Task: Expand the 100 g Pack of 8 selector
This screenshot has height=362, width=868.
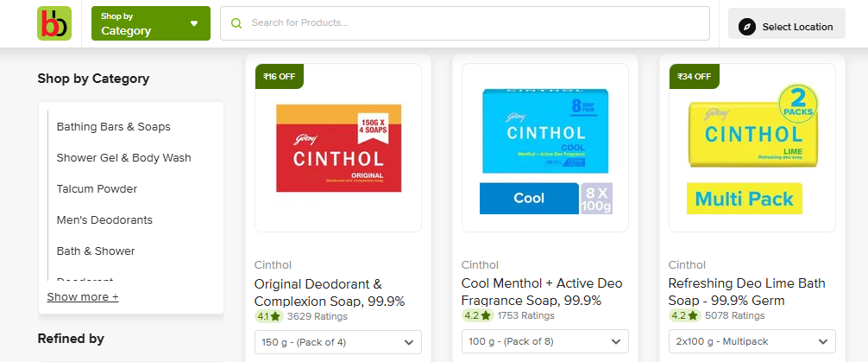Action: click(x=544, y=341)
